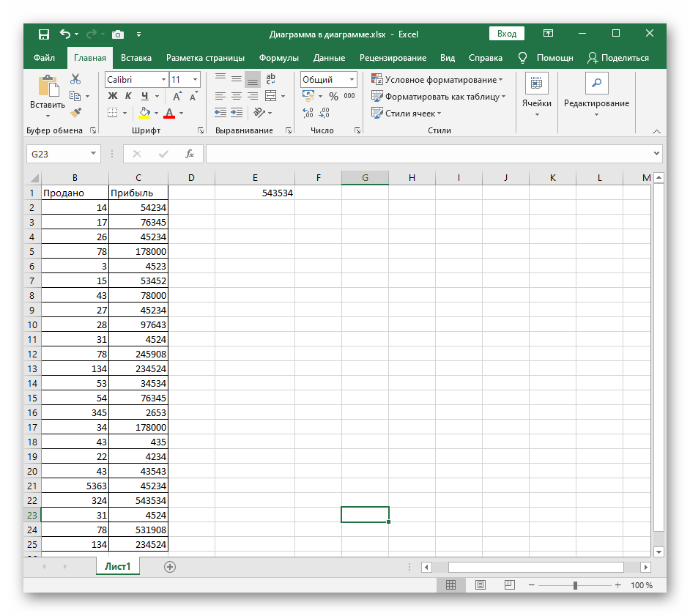The height and width of the screenshot is (616, 690).
Task: Click the Cut scissors icon
Action: tap(75, 79)
